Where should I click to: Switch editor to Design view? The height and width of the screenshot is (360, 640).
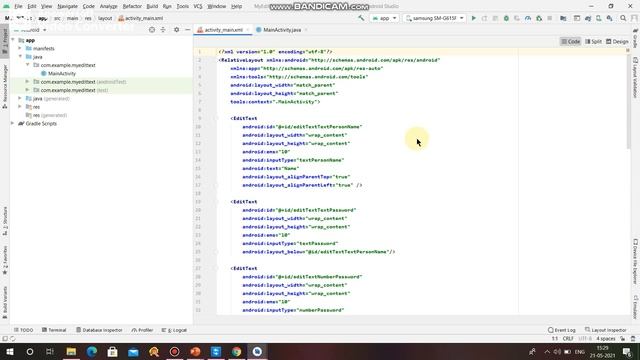(x=617, y=42)
